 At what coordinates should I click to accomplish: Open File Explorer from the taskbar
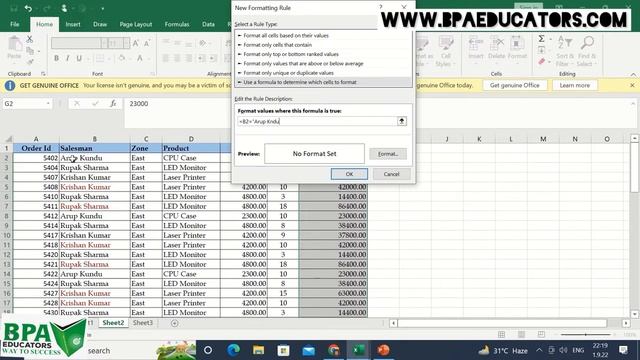pyautogui.click(x=258, y=350)
